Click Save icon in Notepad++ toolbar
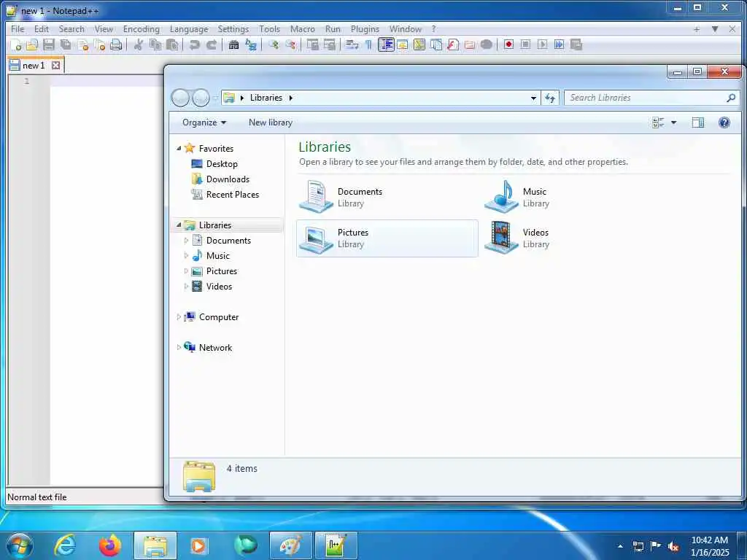Image resolution: width=747 pixels, height=560 pixels. click(49, 44)
